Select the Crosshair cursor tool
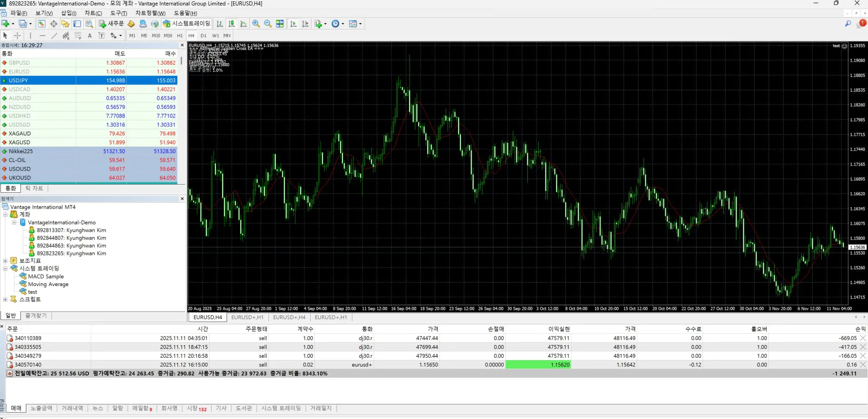The width and height of the screenshot is (868, 419). [18, 35]
